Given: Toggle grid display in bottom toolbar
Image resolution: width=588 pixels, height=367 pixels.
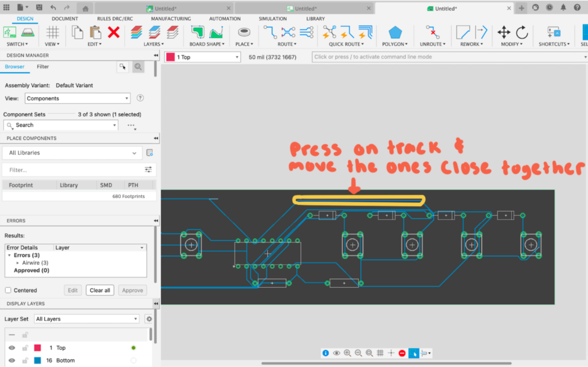Looking at the screenshot, I should tap(380, 353).
